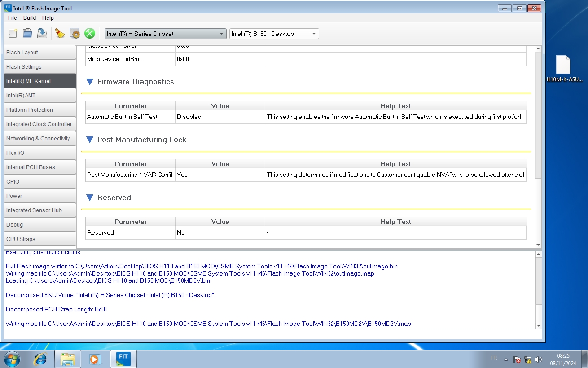588x368 pixels.
Task: Collapse the Firmware Diagnostics section
Action: pos(89,82)
